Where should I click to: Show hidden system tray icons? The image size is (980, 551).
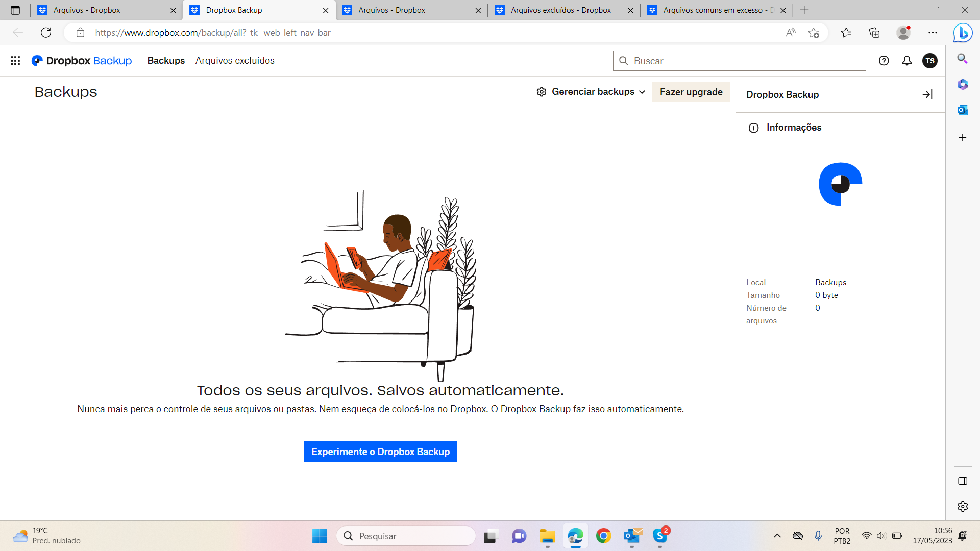(x=777, y=536)
